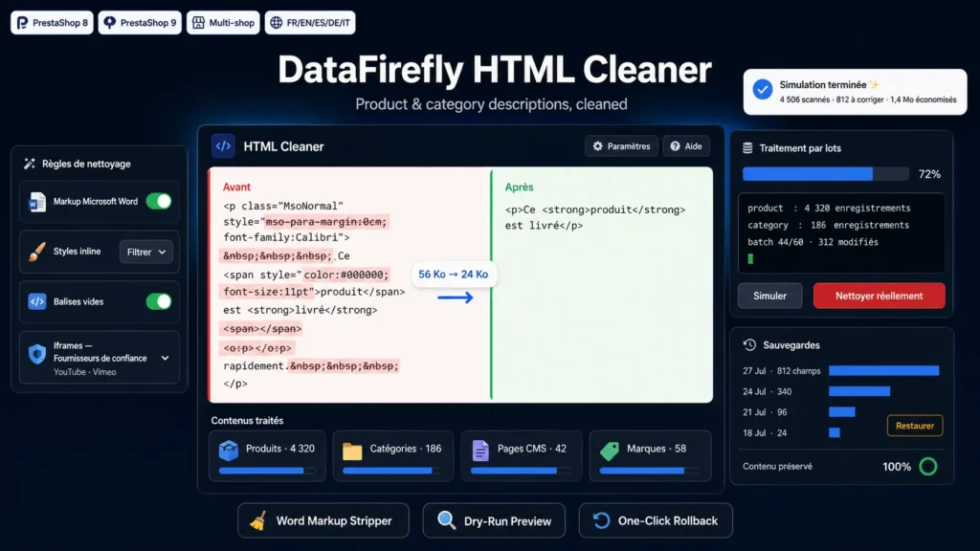
Task: Click the 21 Jul 96 backup bar
Action: click(x=842, y=412)
